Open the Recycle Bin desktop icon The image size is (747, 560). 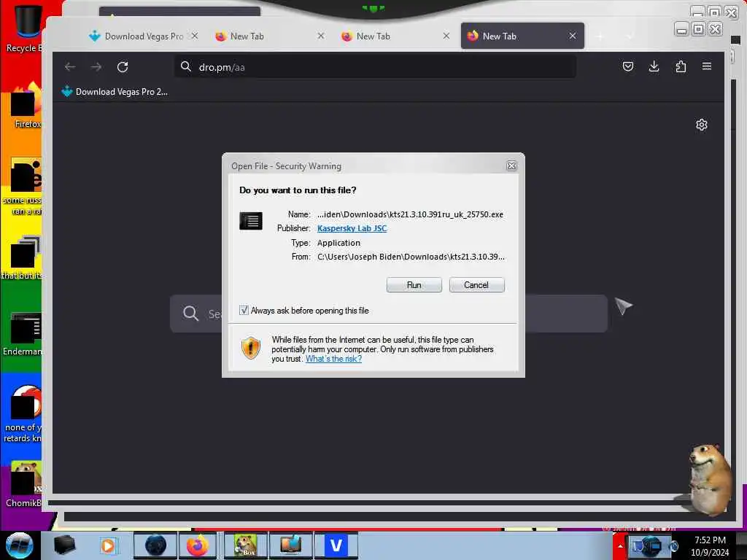[x=24, y=28]
